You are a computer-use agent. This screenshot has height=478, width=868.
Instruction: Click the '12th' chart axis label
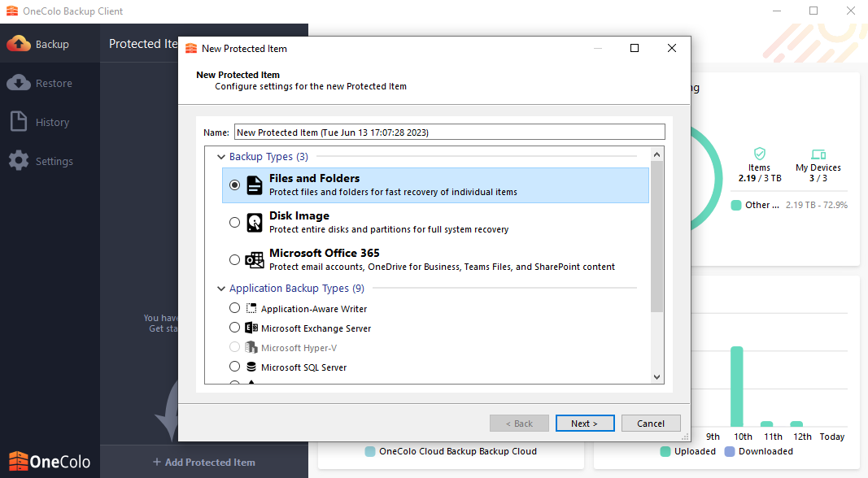[x=802, y=437]
